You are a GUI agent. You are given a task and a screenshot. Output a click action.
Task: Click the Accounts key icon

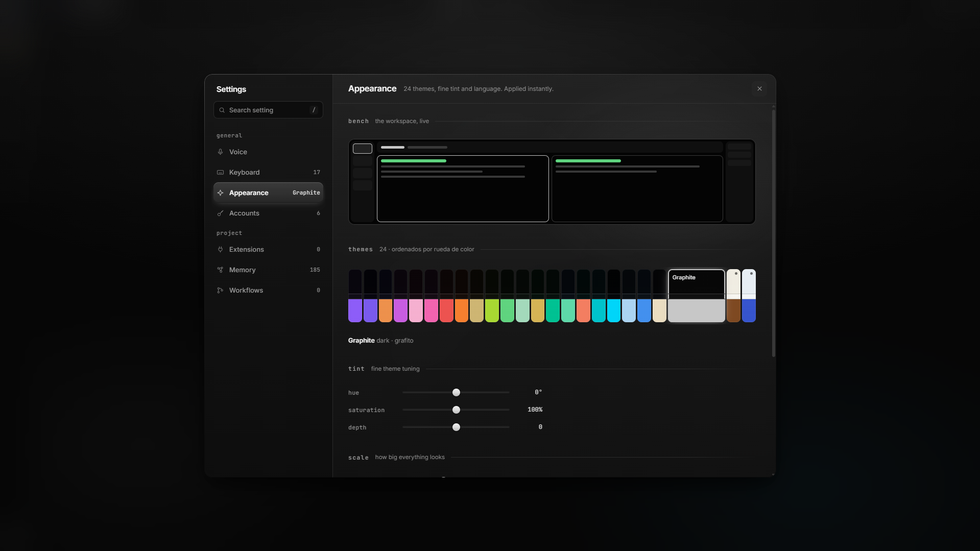coord(220,213)
